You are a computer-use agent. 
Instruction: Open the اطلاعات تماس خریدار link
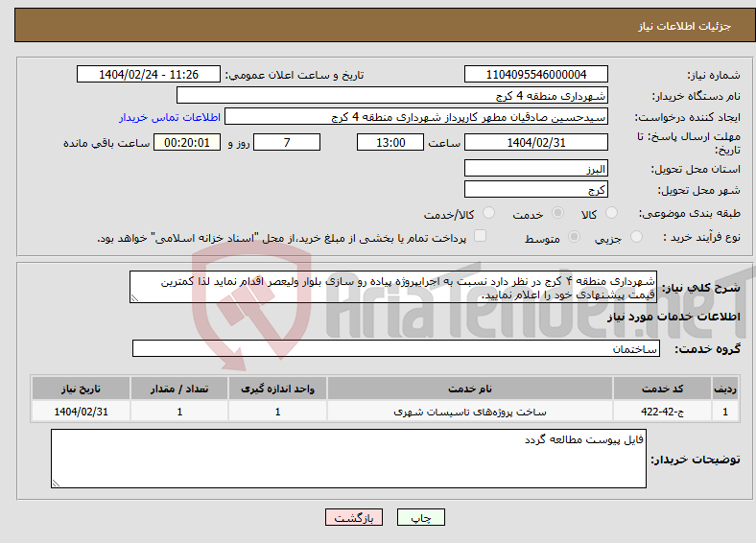click(170, 117)
